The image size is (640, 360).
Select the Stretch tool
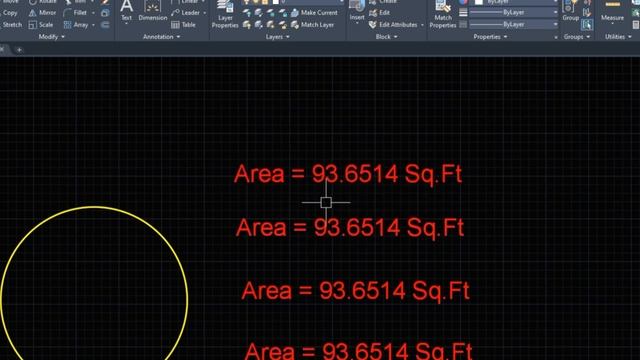(12, 25)
